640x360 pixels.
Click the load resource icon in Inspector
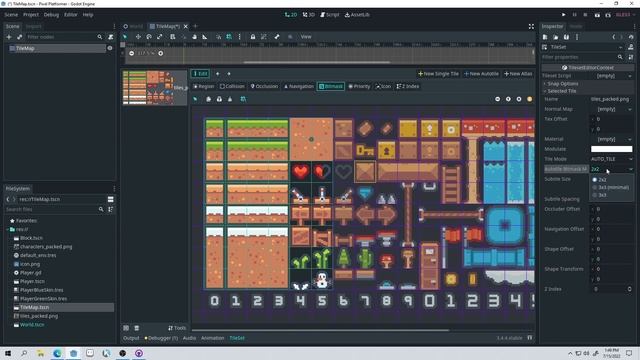[556, 37]
